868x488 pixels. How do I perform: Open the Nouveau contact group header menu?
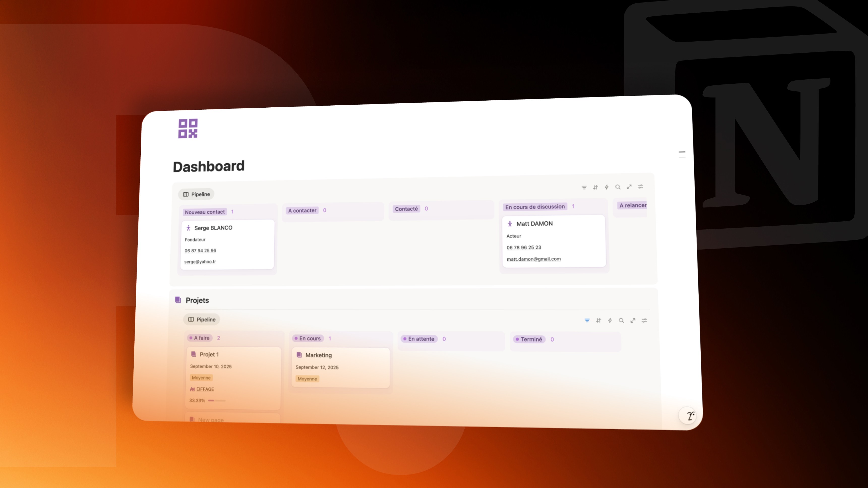204,212
